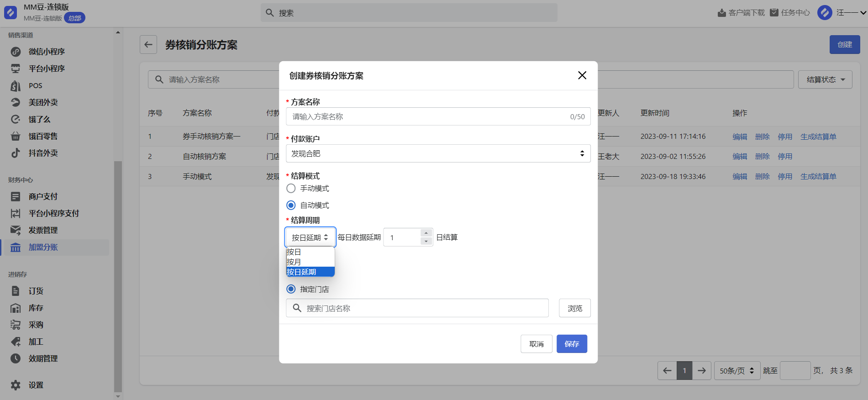Open 饿百零售 basket icon
This screenshot has height=400, width=868.
(x=16, y=136)
